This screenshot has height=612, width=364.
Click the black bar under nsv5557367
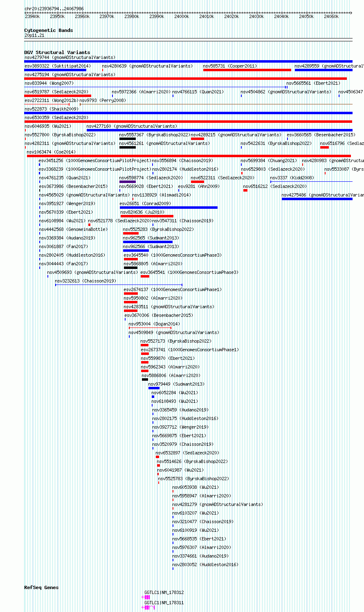coord(128,139)
